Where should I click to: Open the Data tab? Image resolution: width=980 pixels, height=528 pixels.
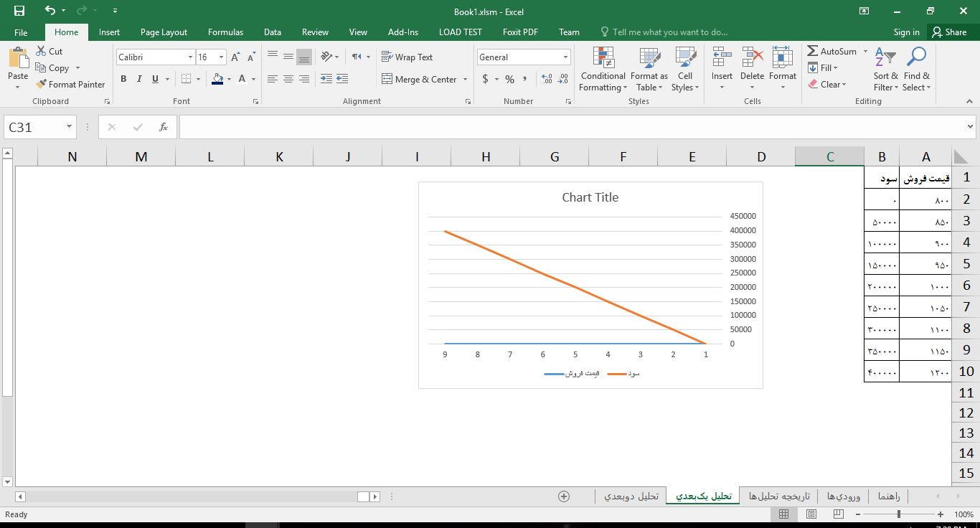(272, 32)
